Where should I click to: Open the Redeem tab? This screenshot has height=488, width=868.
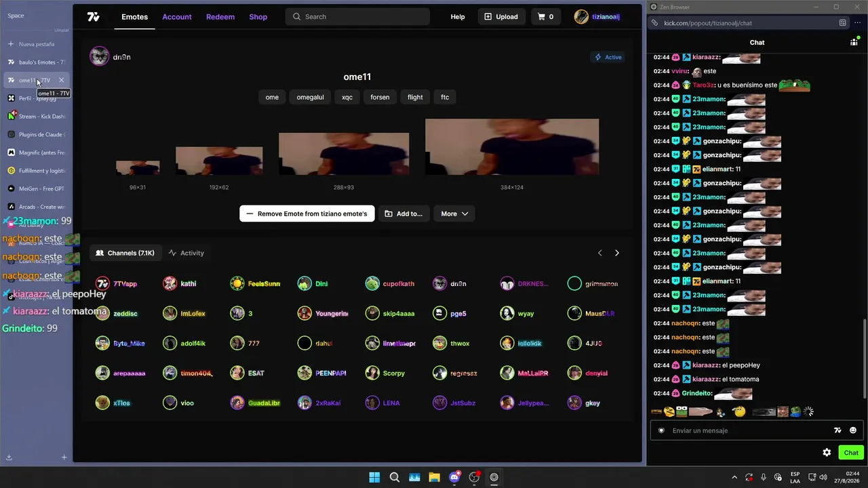tap(220, 17)
